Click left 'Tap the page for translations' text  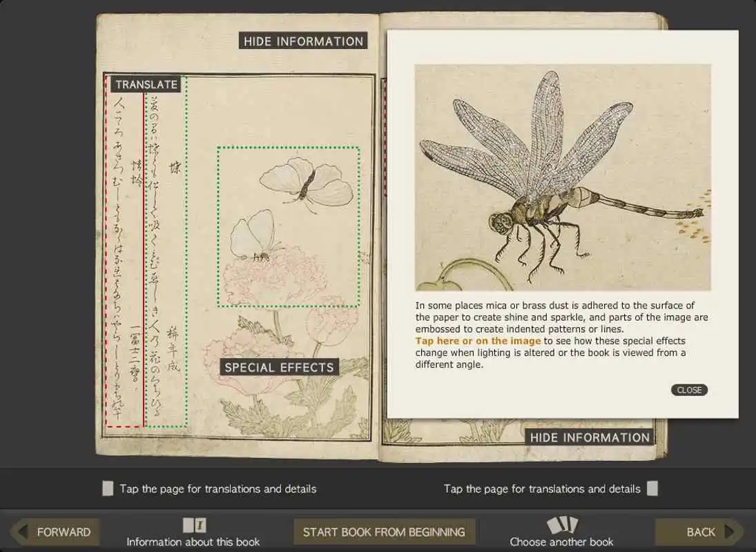click(218, 489)
